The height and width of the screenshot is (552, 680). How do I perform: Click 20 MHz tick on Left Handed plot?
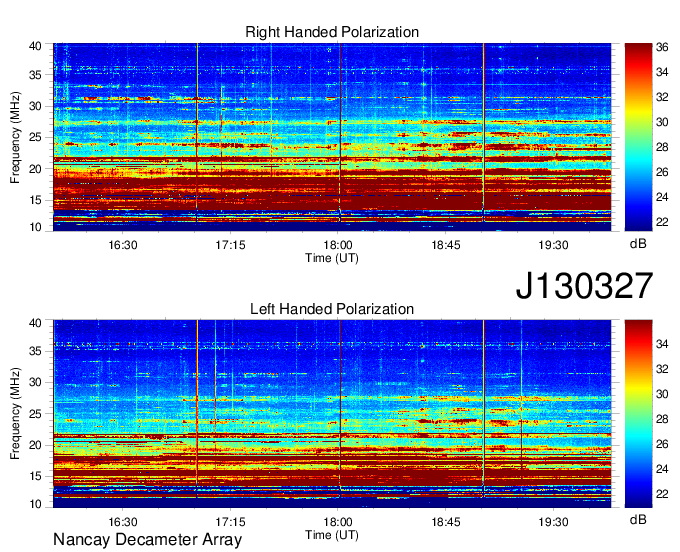point(35,445)
